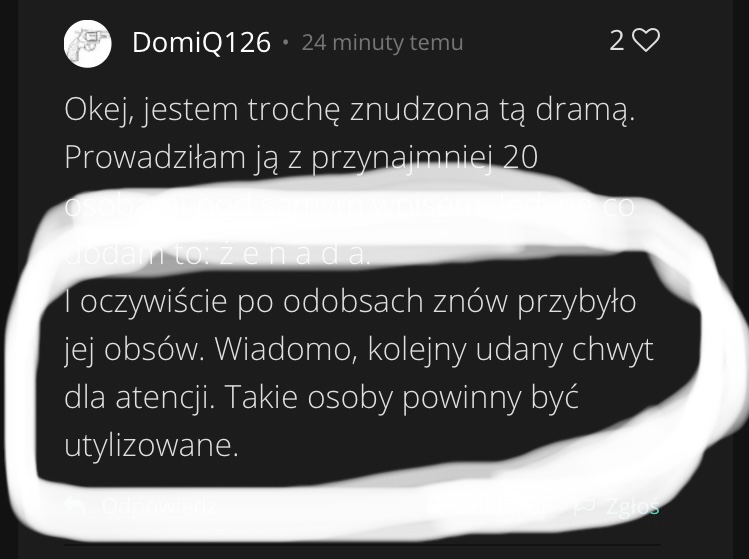Click the divider line below the comment
Viewport: 749px width, 559px height.
[x=362, y=544]
